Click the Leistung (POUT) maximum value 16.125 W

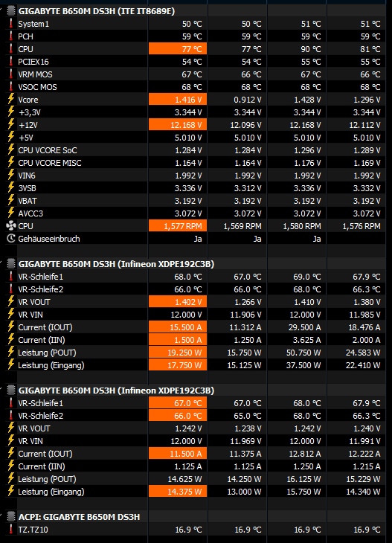pos(304,479)
